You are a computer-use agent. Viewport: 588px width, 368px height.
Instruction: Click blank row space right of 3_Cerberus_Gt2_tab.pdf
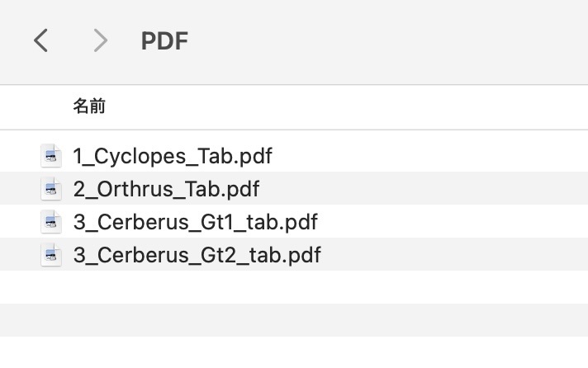pyautogui.click(x=454, y=255)
